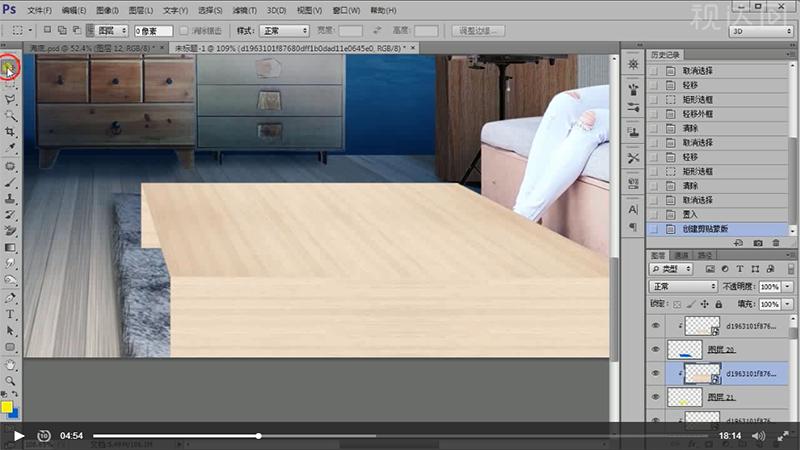This screenshot has width=800, height=450.
Task: Open the Tool Presets side panel
Action: (633, 158)
